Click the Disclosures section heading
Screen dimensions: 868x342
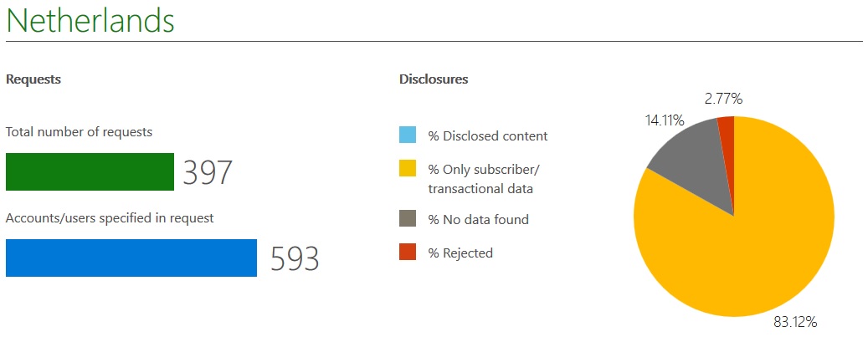tap(434, 79)
